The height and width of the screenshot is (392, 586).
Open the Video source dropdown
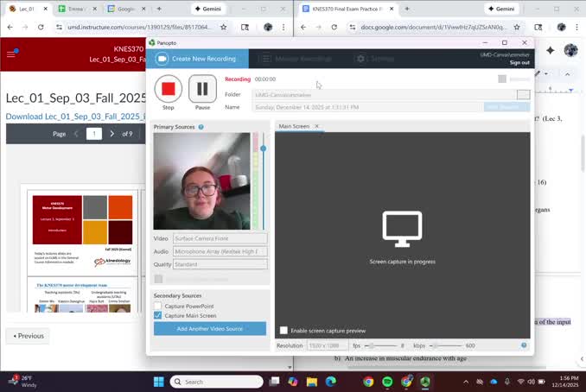click(220, 238)
